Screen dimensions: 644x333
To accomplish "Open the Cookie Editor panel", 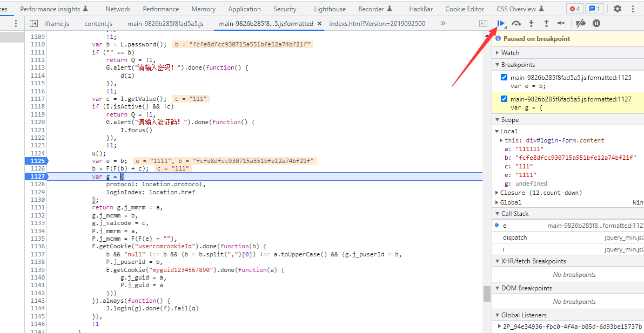I will (465, 9).
